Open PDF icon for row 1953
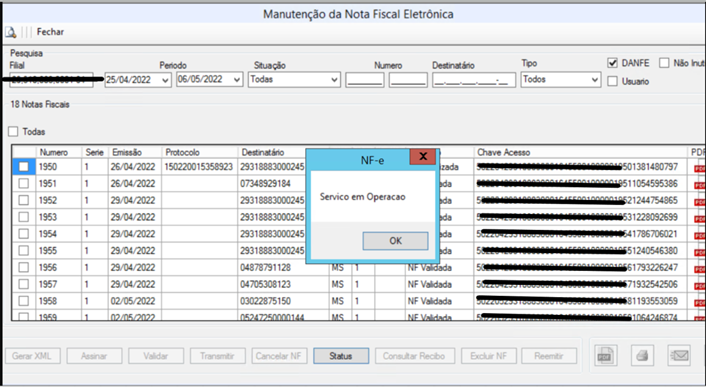 pyautogui.click(x=700, y=218)
